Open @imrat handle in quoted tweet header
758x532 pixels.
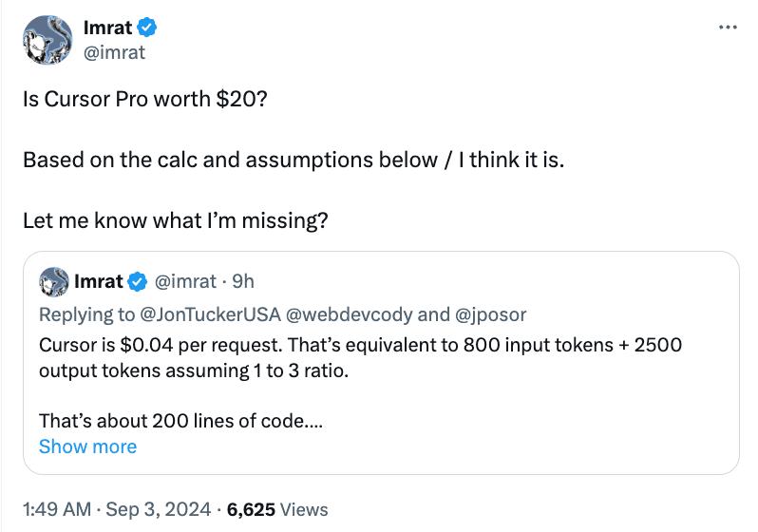(185, 281)
